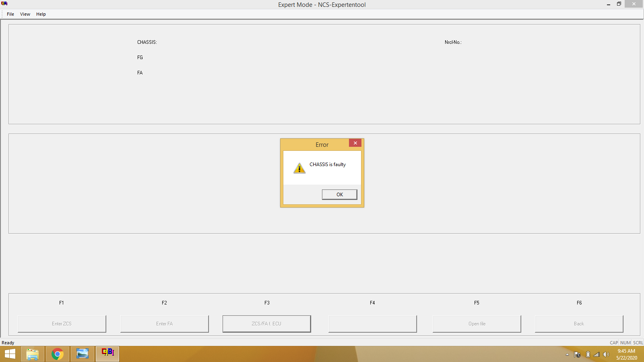Click the FA label
This screenshot has width=644, height=362.
[x=140, y=73]
